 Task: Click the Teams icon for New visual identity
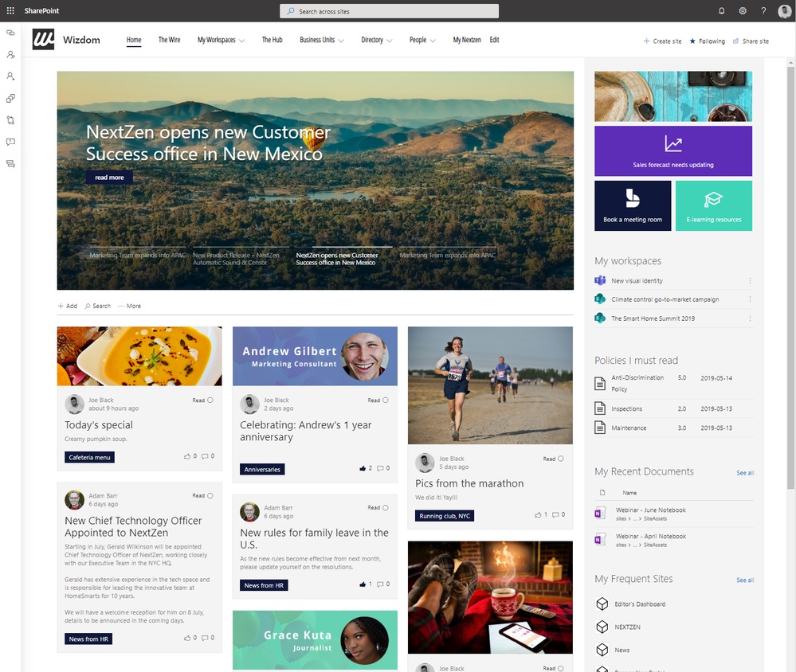point(600,280)
